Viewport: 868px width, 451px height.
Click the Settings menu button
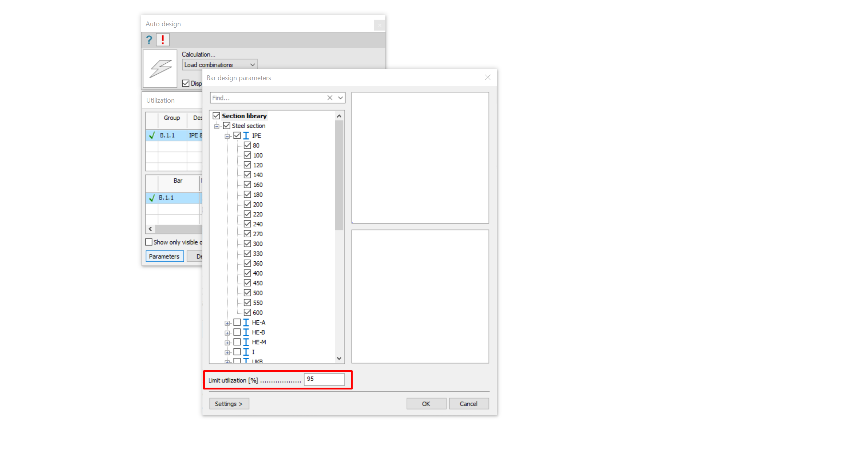[x=229, y=403]
